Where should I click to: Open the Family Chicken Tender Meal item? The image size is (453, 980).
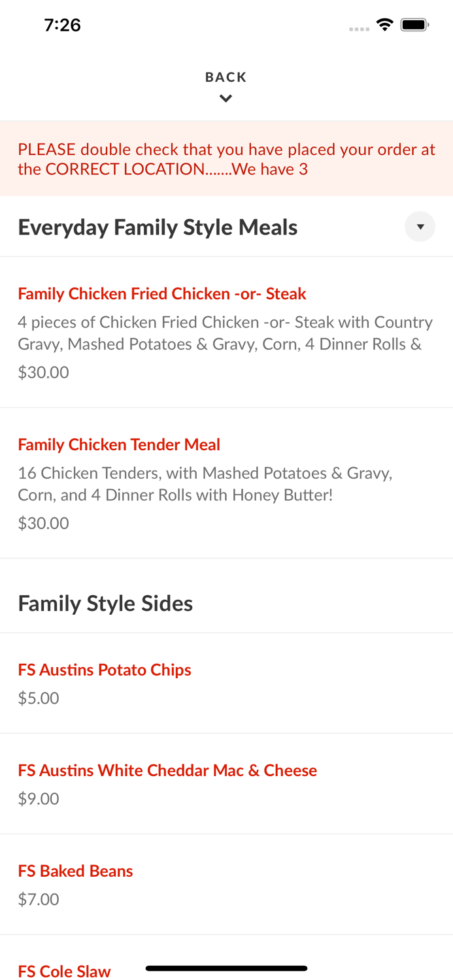tap(119, 444)
